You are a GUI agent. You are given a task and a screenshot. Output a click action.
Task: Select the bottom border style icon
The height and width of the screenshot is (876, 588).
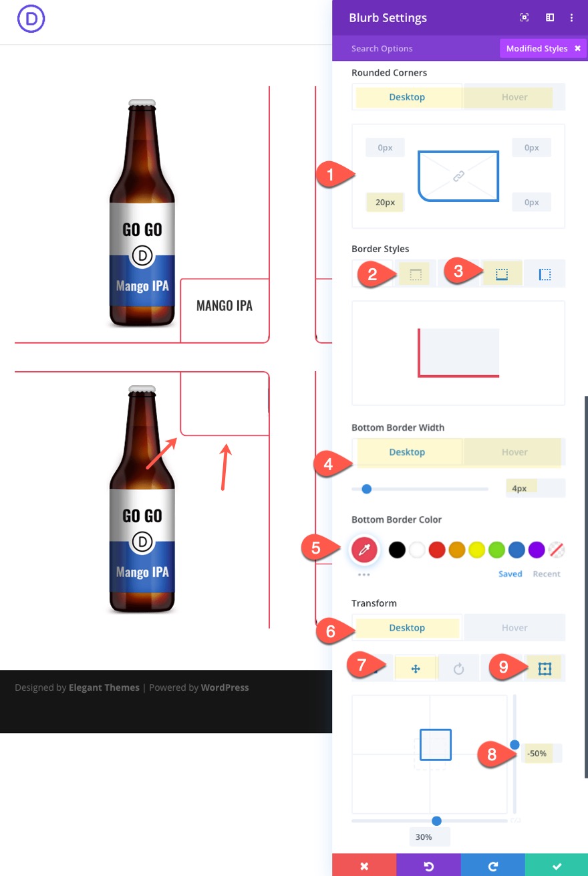502,275
